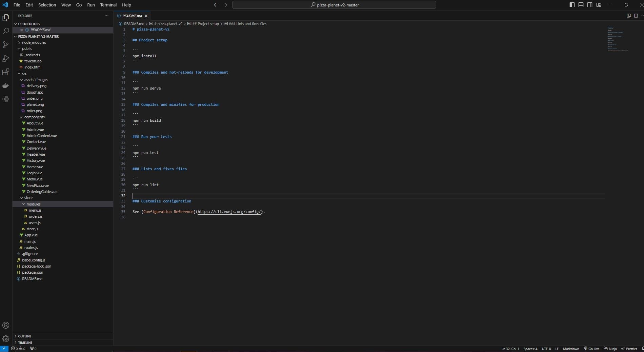The height and width of the screenshot is (352, 644).
Task: Select the README.md editor tab
Action: click(132, 16)
